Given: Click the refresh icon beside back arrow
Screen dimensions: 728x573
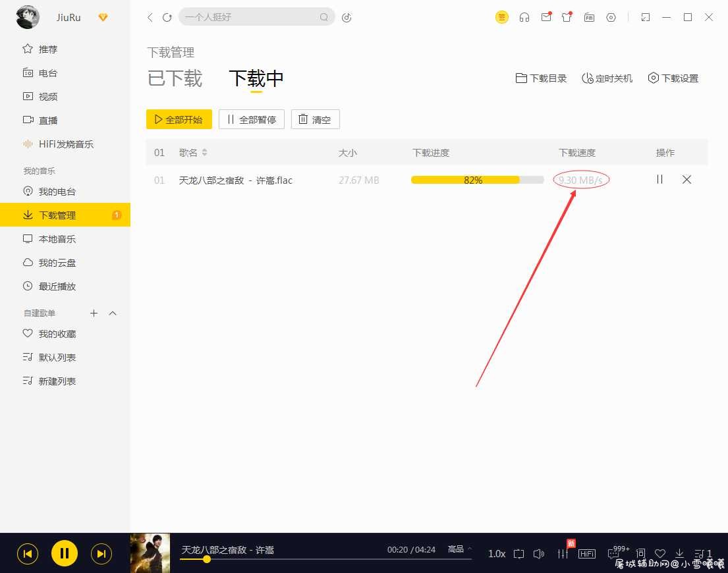Looking at the screenshot, I should click(167, 18).
